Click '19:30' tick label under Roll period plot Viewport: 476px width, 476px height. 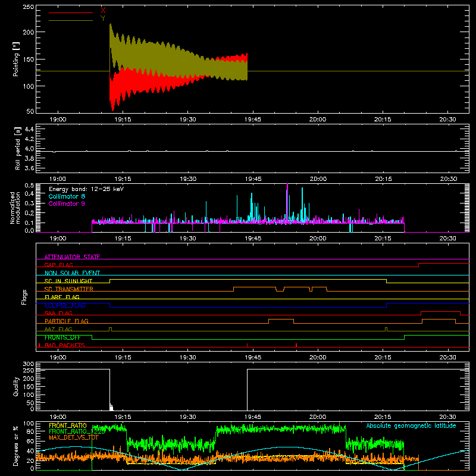point(188,179)
